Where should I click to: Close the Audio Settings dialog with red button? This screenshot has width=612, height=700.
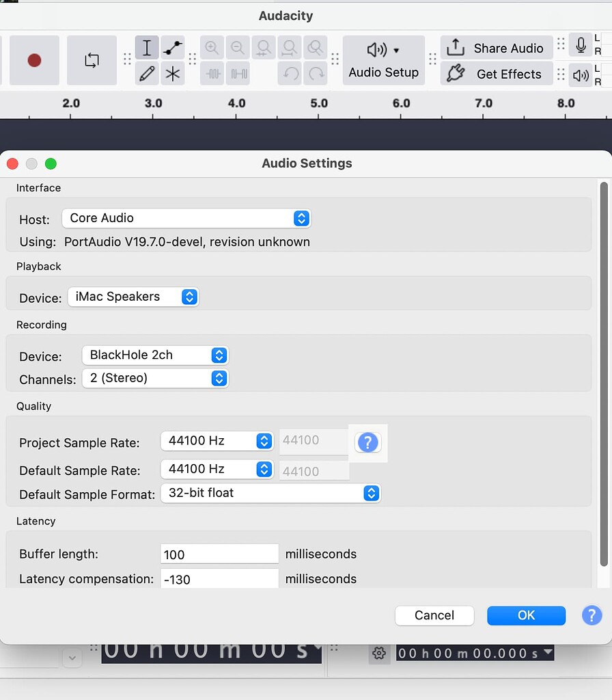tap(12, 164)
